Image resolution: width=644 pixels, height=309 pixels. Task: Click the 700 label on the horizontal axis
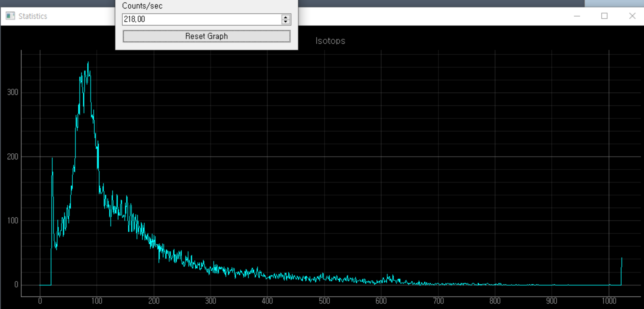coord(438,301)
